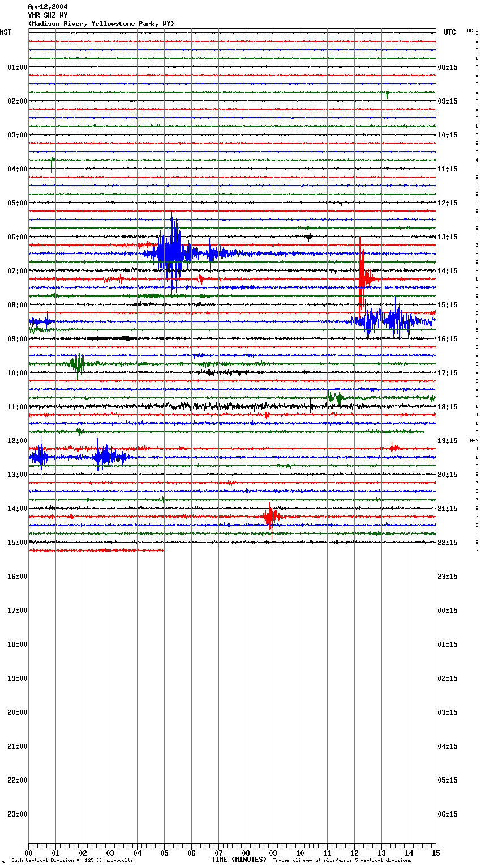
Task: Select the "02:00" MST hour label
Action: pyautogui.click(x=18, y=101)
